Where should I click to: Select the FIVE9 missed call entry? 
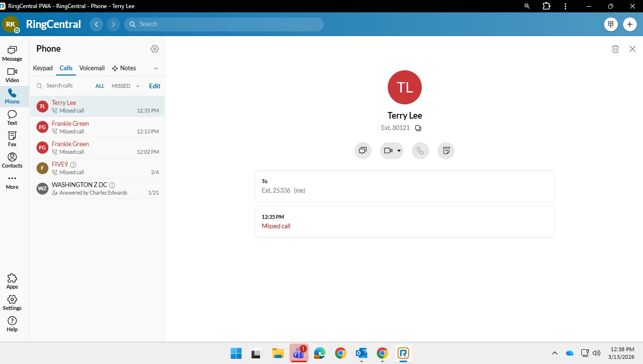point(98,168)
